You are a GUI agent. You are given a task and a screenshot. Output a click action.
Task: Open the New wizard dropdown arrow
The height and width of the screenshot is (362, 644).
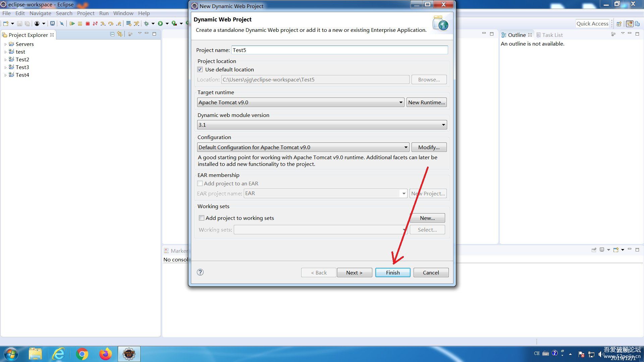pos(12,23)
